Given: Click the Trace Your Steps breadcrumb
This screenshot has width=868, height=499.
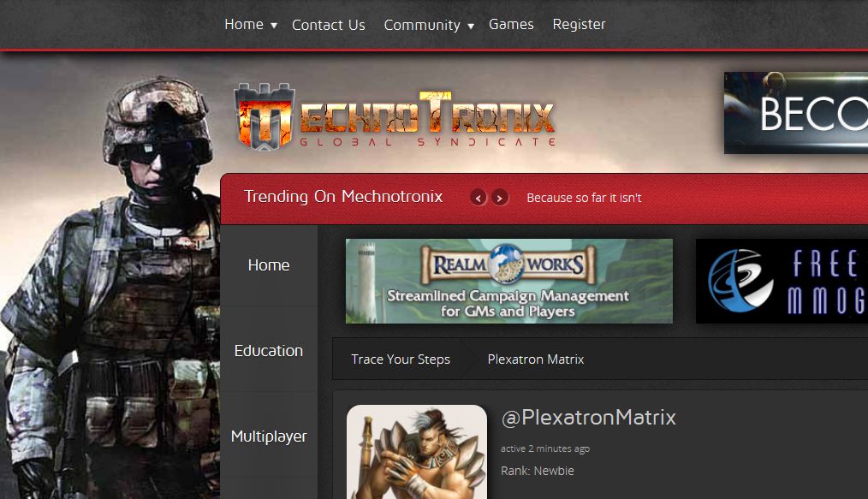Looking at the screenshot, I should tap(401, 359).
